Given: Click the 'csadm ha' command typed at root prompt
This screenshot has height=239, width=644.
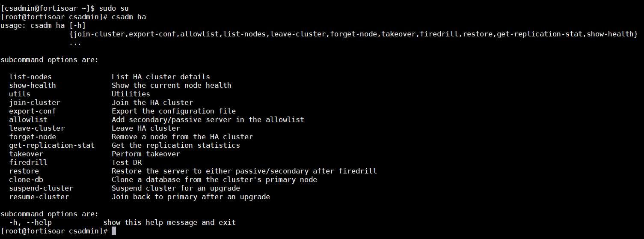Looking at the screenshot, I should point(129,17).
